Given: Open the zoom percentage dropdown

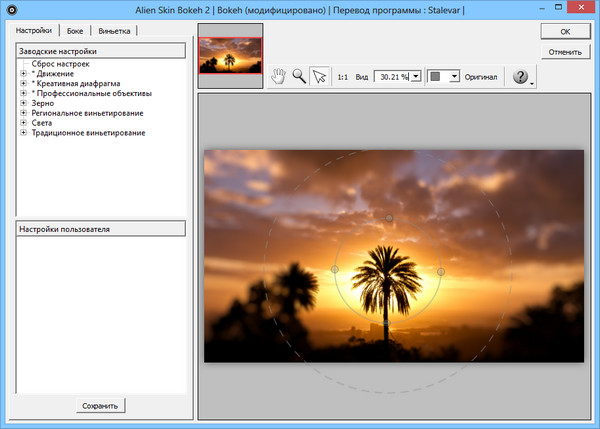Looking at the screenshot, I should click(x=415, y=76).
